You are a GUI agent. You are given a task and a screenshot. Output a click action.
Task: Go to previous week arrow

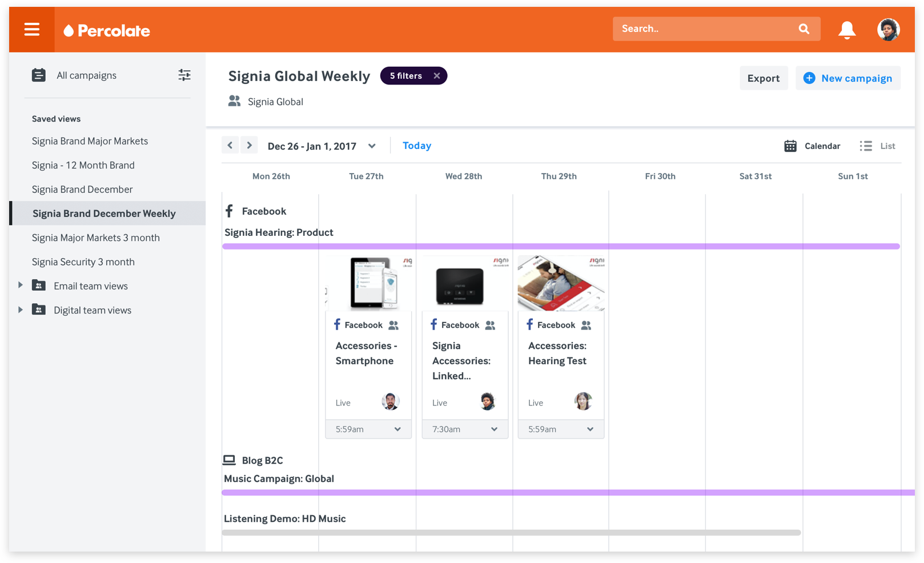pos(230,146)
